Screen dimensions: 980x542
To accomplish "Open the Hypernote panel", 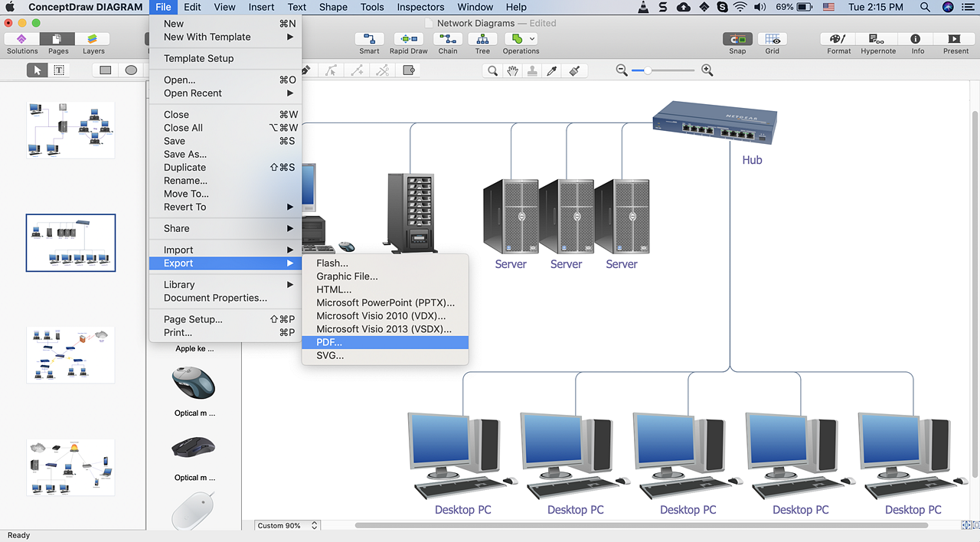I will (877, 38).
